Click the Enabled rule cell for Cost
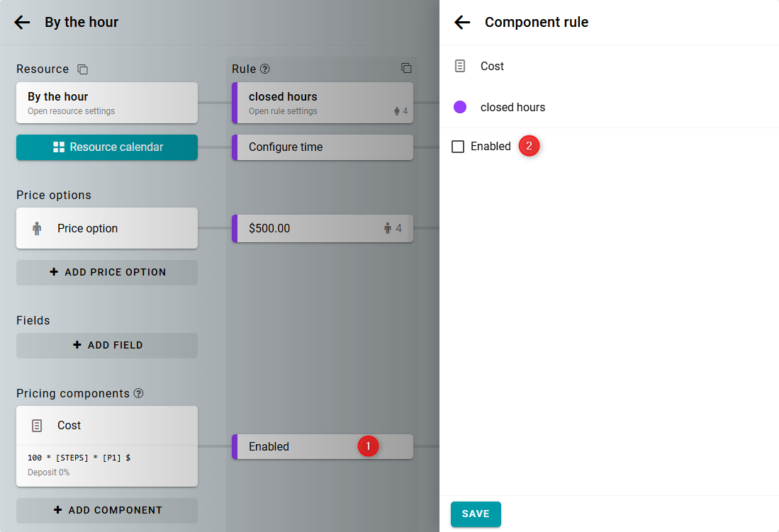The image size is (779, 532). [x=298, y=447]
